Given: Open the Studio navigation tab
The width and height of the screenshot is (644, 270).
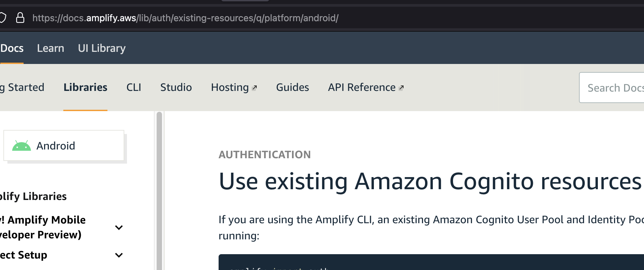Looking at the screenshot, I should (176, 87).
